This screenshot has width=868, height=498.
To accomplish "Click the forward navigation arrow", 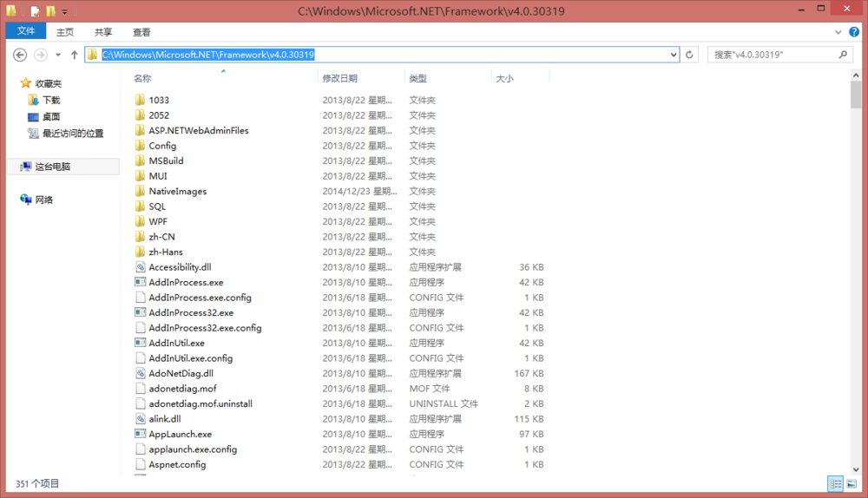I will (x=41, y=55).
